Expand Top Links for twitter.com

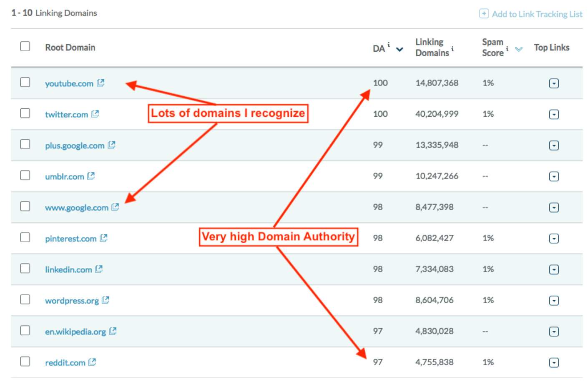tap(554, 114)
